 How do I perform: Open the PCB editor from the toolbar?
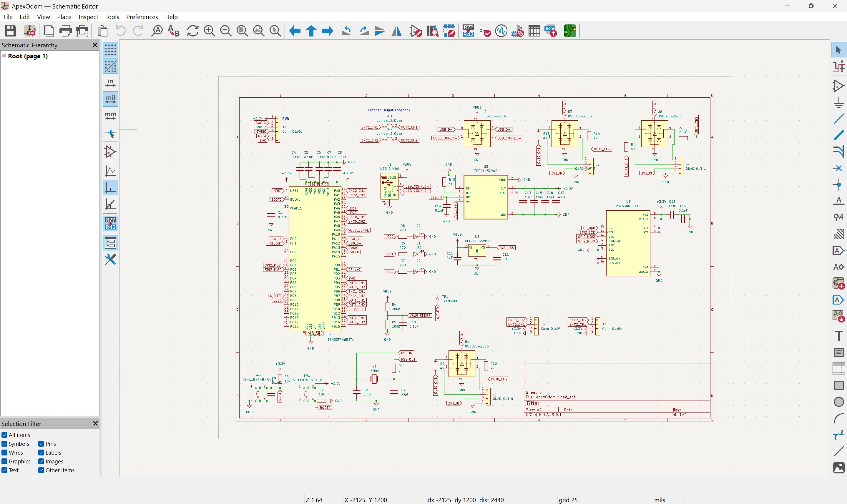570,31
